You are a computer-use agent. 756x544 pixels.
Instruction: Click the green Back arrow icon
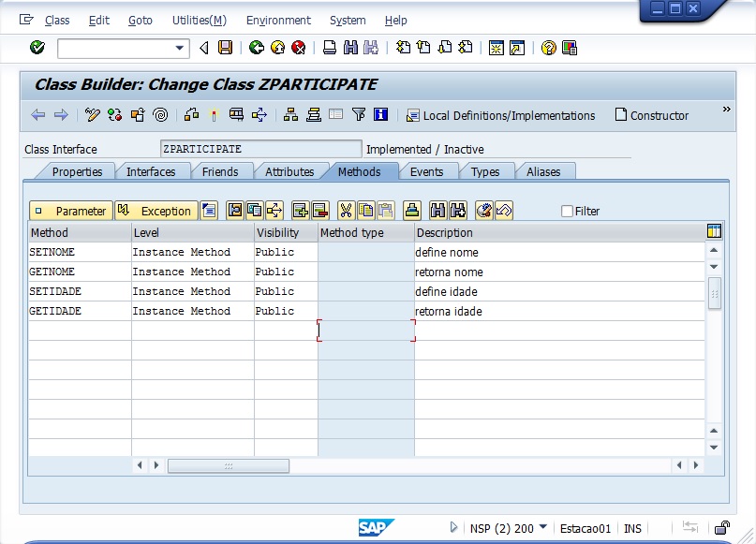[x=256, y=48]
